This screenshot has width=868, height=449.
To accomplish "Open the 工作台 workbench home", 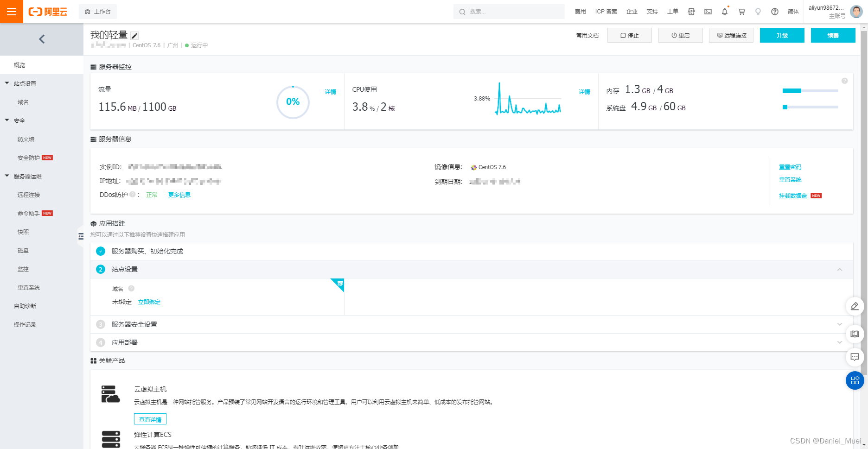I will [x=98, y=12].
